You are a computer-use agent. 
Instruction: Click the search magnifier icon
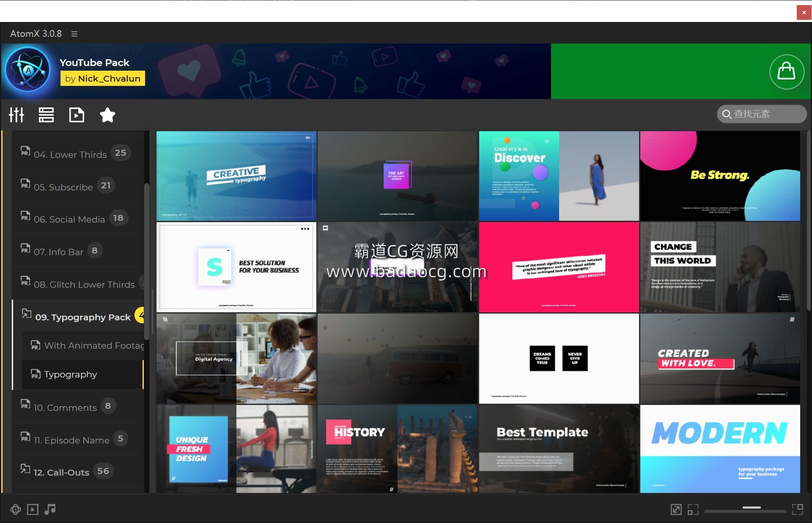pos(727,114)
